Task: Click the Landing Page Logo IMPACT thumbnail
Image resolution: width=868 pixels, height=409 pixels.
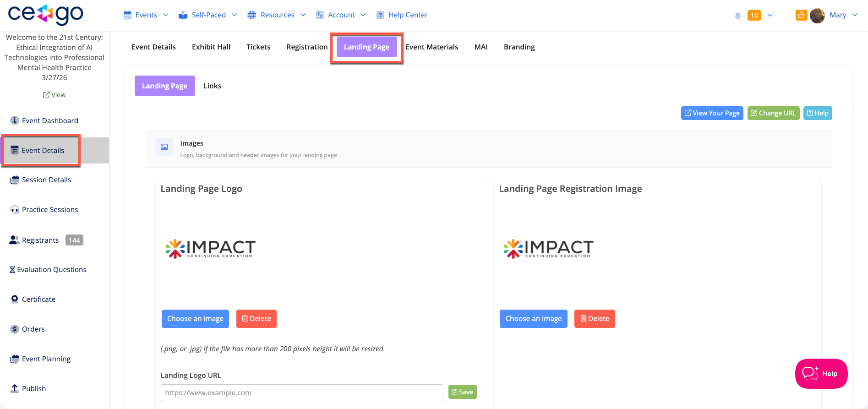Action: pos(210,249)
